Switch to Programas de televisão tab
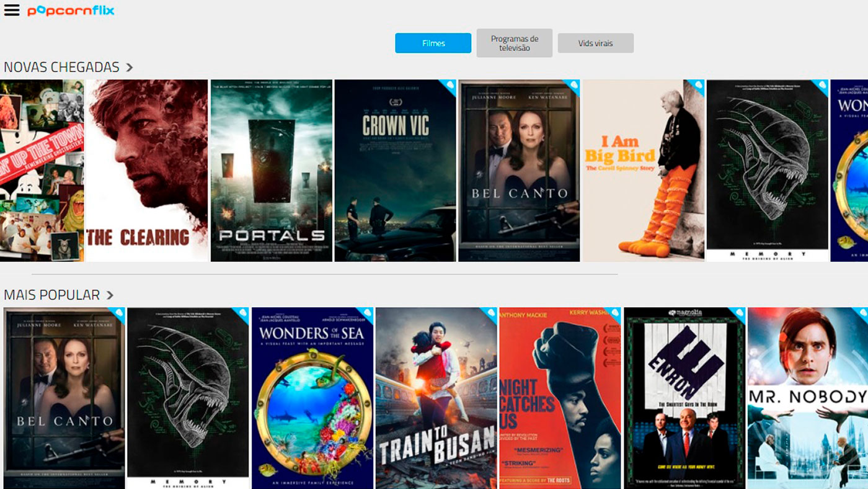 coord(515,43)
